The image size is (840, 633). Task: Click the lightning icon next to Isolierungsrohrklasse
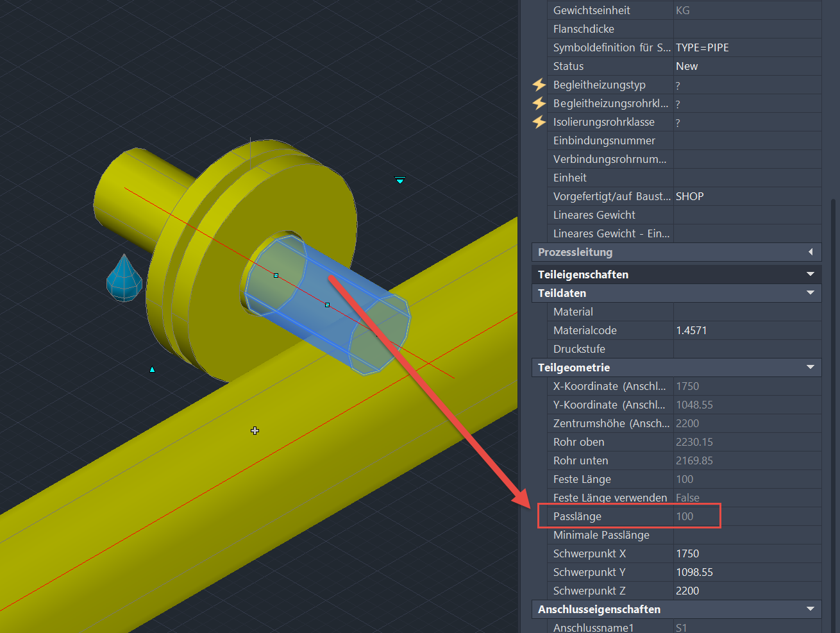(539, 122)
